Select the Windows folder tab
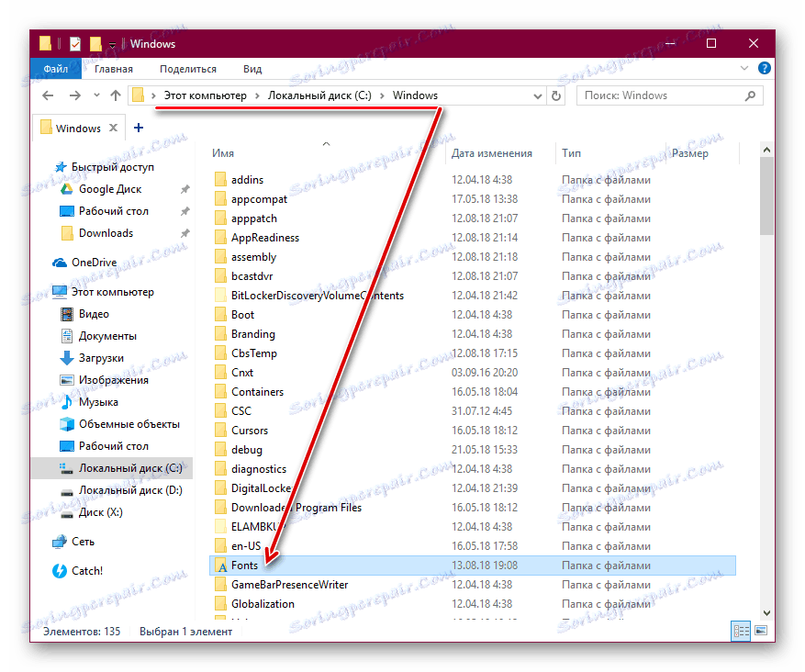805x672 pixels. tap(78, 128)
